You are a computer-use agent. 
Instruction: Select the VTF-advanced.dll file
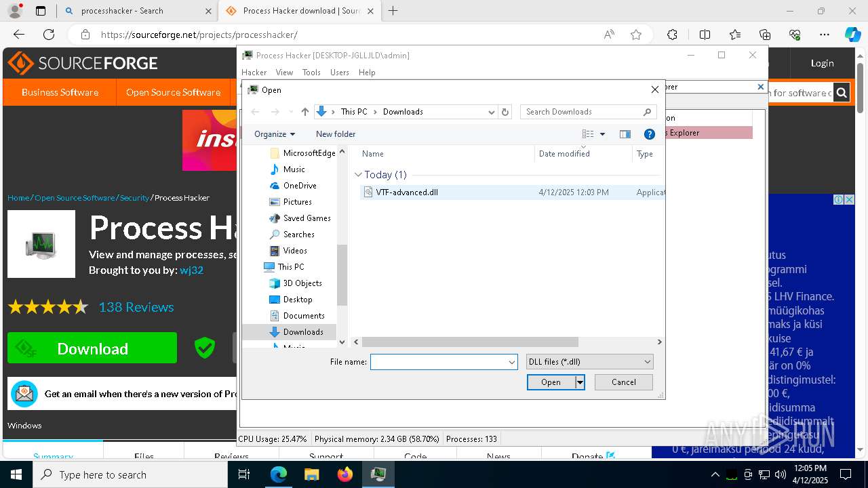(407, 192)
